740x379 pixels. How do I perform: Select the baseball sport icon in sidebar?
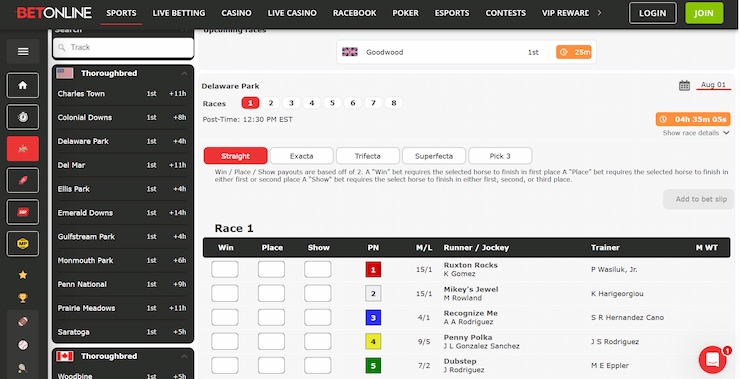click(23, 345)
